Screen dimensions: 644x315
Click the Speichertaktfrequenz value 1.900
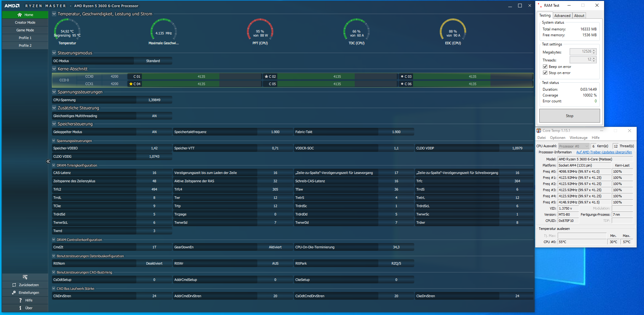tap(275, 132)
